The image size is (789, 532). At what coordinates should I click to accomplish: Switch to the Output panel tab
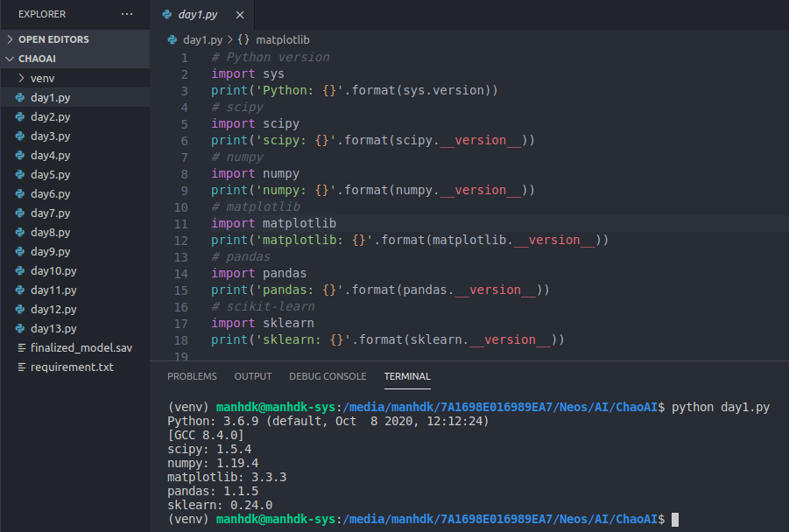pyautogui.click(x=253, y=376)
